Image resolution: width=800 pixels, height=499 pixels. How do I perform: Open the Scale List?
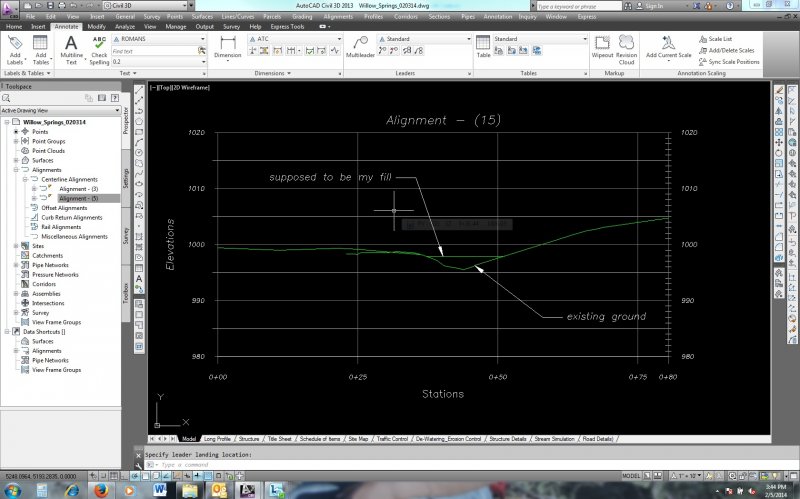[716, 39]
